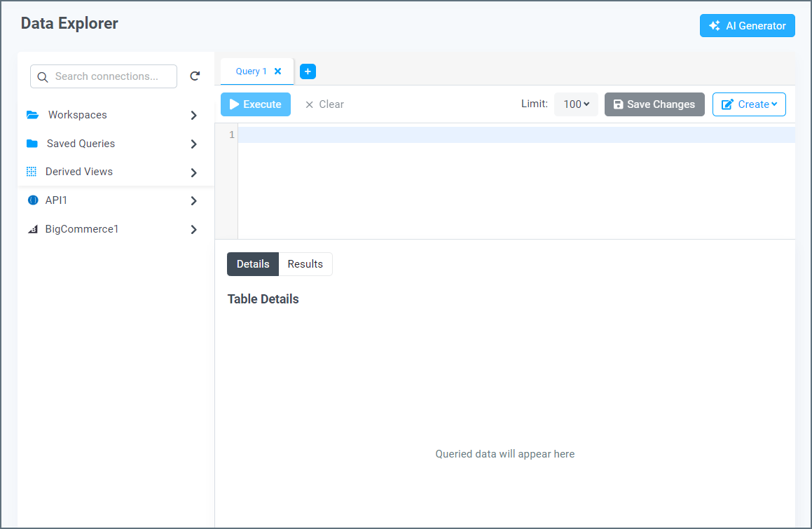Viewport: 812px width, 529px height.
Task: Expand the Workspaces chevron
Action: point(193,115)
